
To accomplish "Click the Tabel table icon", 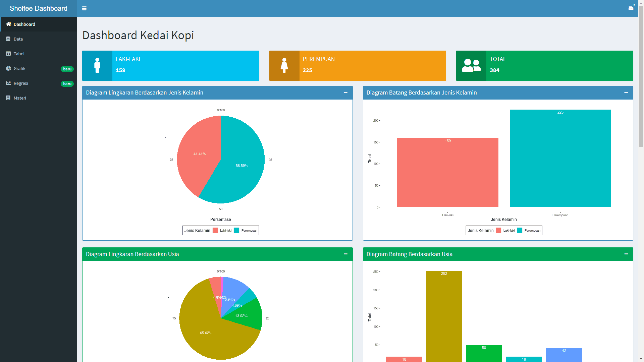I will tap(8, 54).
